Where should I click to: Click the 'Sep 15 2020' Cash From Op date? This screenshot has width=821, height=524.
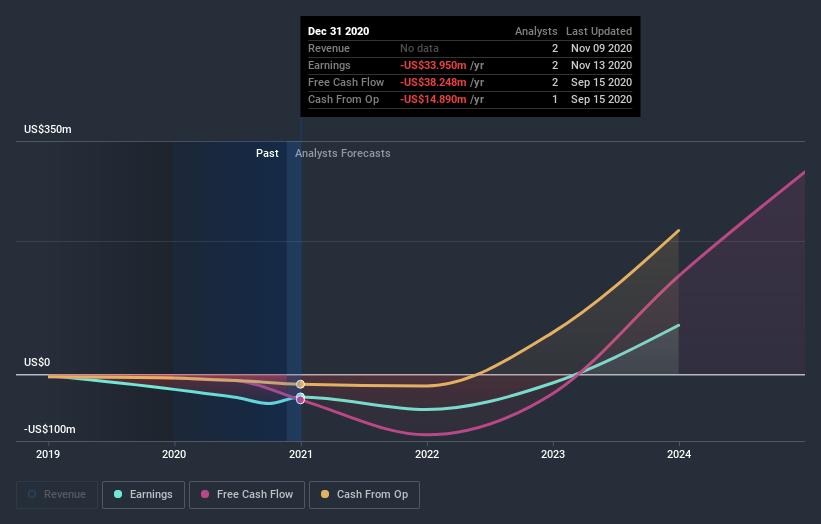click(602, 99)
